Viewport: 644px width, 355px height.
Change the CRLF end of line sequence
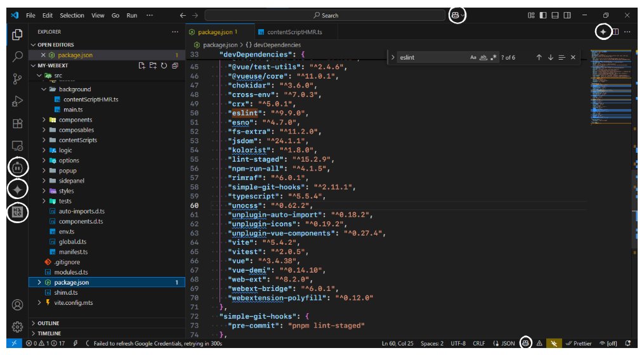pos(479,343)
